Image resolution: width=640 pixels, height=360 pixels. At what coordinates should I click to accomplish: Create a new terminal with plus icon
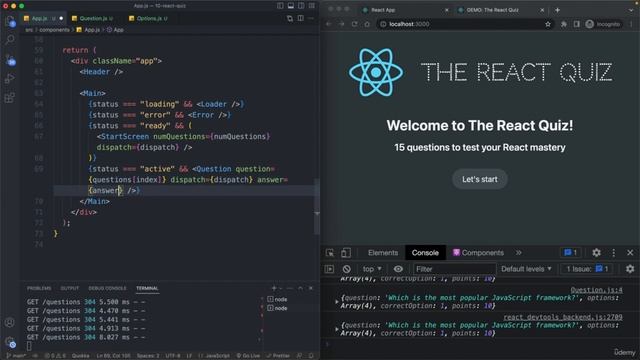pyautogui.click(x=274, y=288)
